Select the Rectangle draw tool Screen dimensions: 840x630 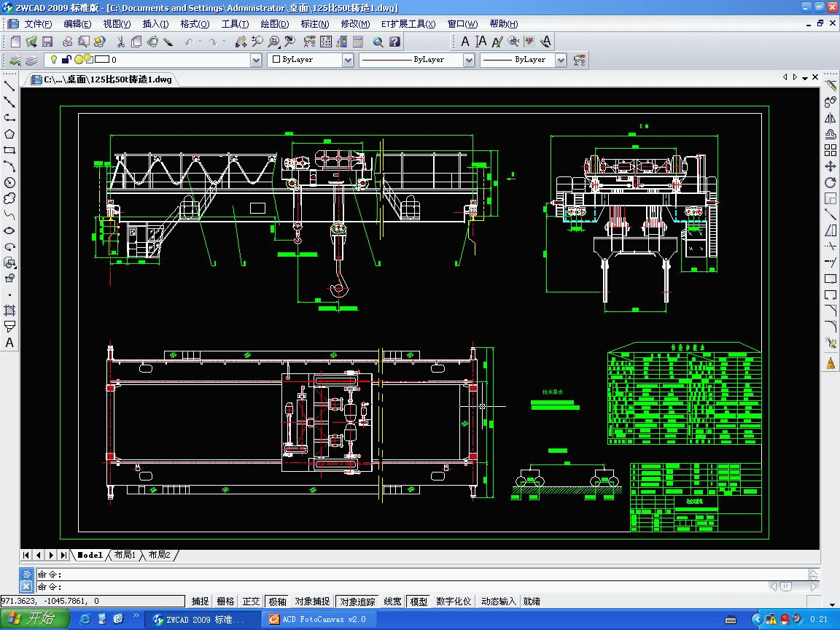pyautogui.click(x=9, y=150)
